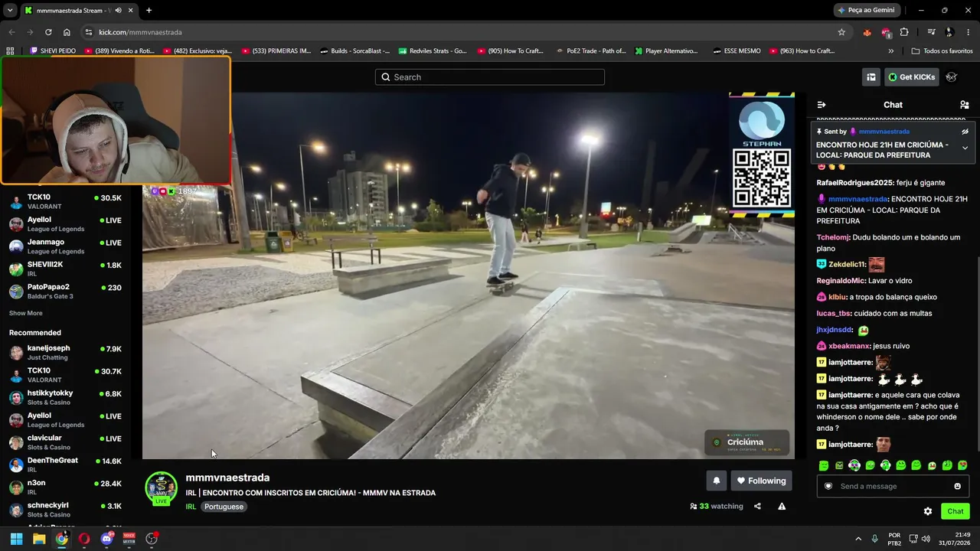Report the stream with the warning icon
The height and width of the screenshot is (551, 980).
coord(782,506)
